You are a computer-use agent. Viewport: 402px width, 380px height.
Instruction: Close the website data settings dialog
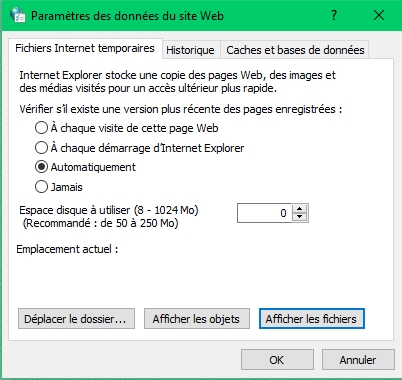click(x=379, y=15)
